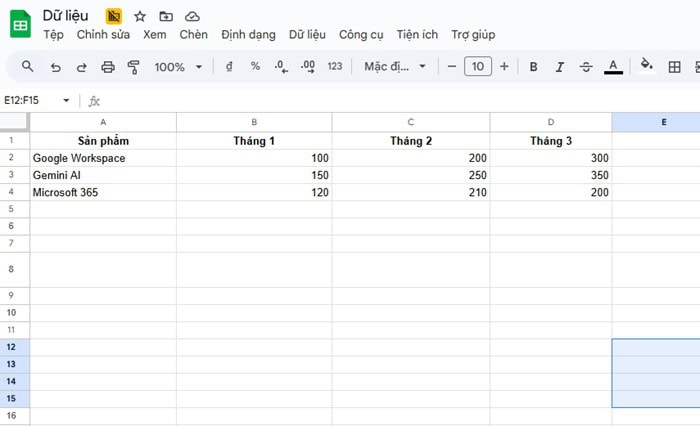Select the Microsoft 365 cell
The width and height of the screenshot is (700, 426).
coord(103,192)
